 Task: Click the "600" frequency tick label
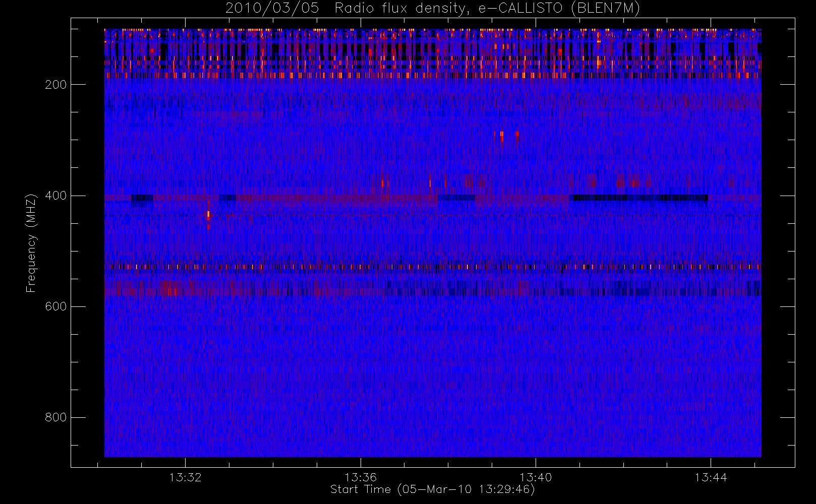(56, 306)
